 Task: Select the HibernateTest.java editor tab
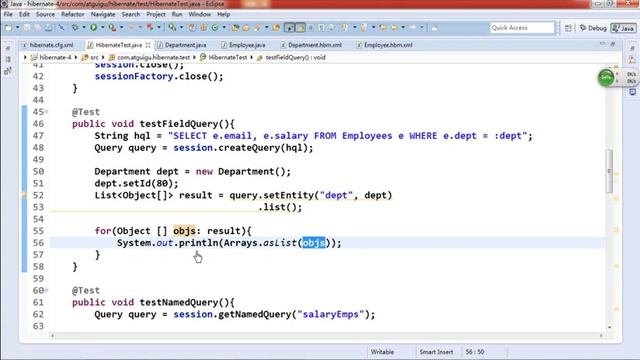coord(118,45)
